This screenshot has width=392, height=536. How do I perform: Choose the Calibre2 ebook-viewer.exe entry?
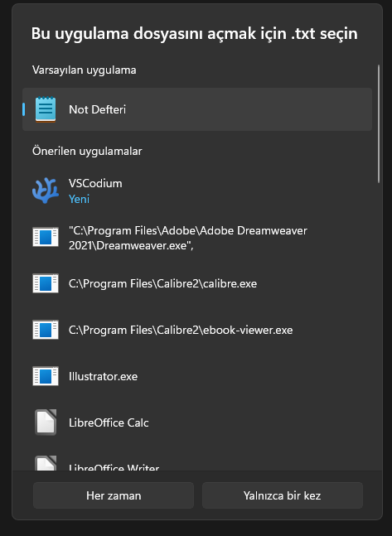tap(197, 330)
